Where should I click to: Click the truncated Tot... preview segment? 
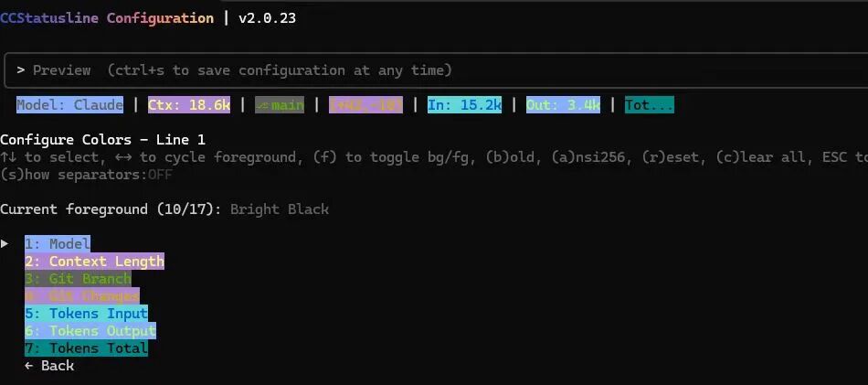click(x=649, y=105)
